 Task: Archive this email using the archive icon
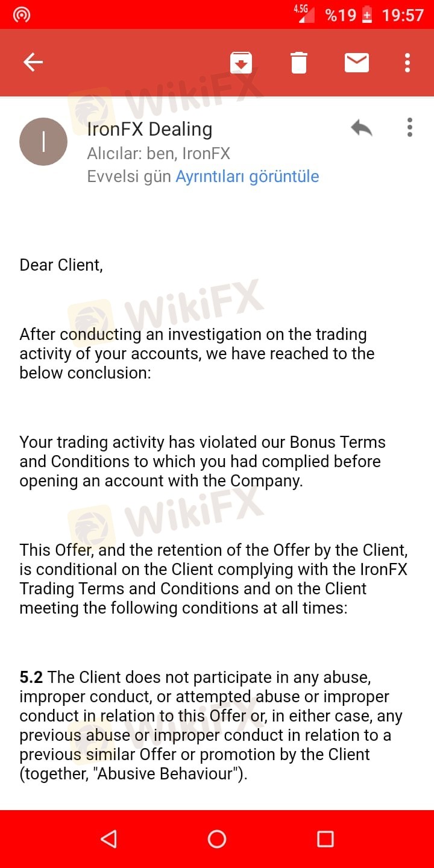click(x=241, y=62)
